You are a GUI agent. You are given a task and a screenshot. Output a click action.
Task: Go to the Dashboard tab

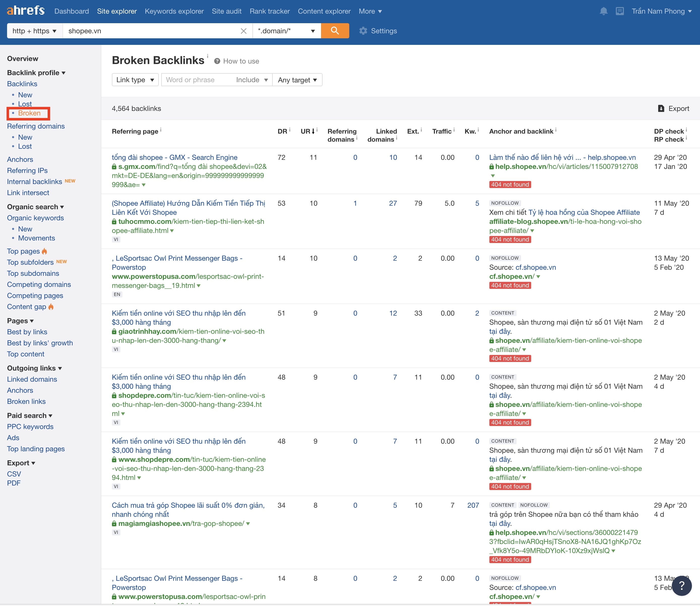72,11
